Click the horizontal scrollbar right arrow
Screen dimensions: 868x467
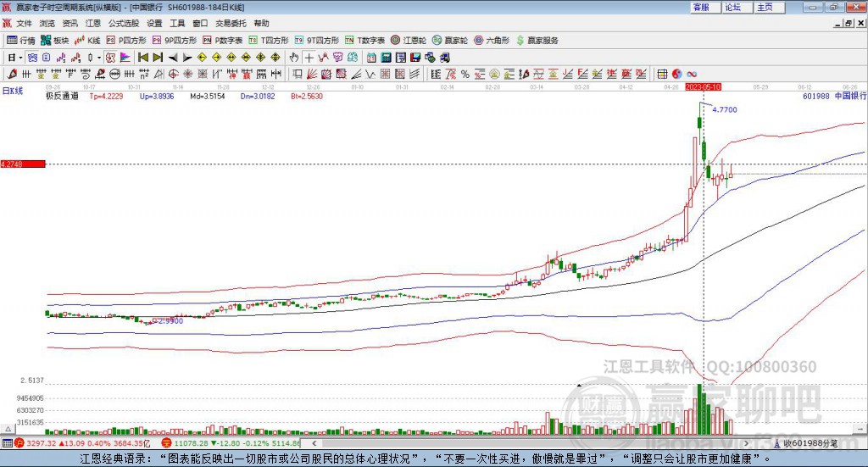746,443
